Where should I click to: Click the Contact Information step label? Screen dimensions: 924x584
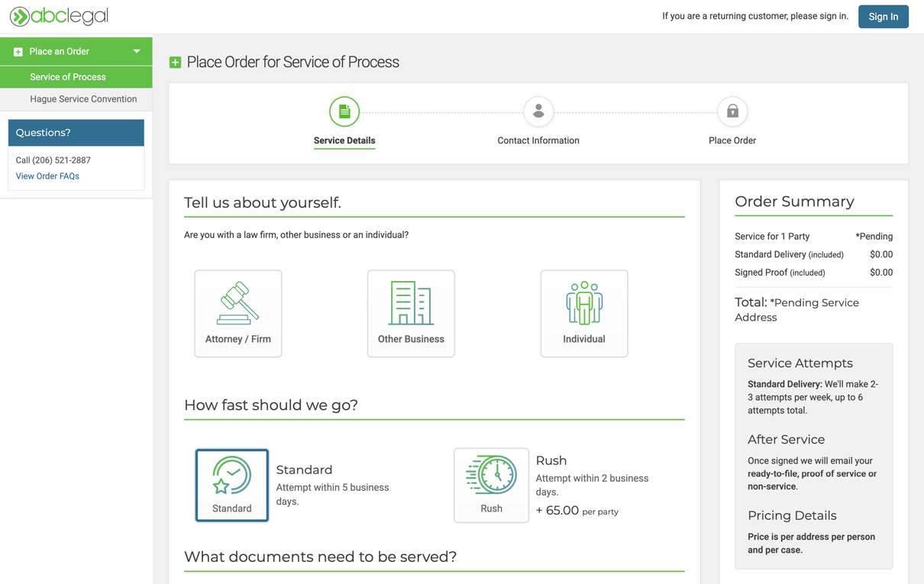[538, 140]
